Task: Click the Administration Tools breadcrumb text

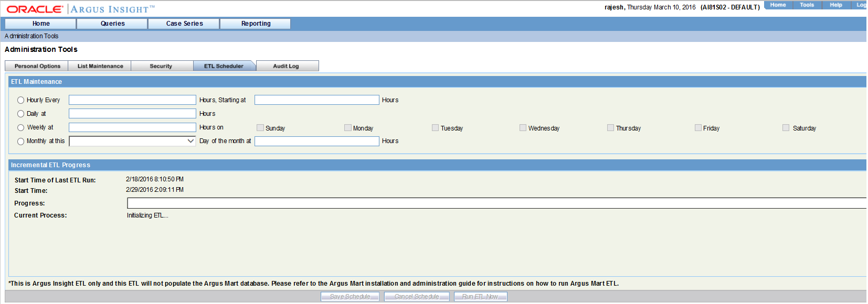Action: coord(31,36)
